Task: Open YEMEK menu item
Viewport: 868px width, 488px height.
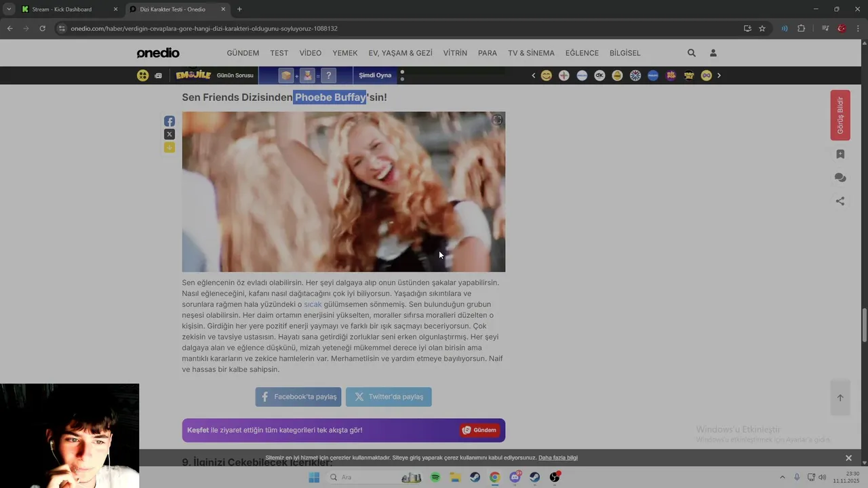Action: (x=345, y=53)
